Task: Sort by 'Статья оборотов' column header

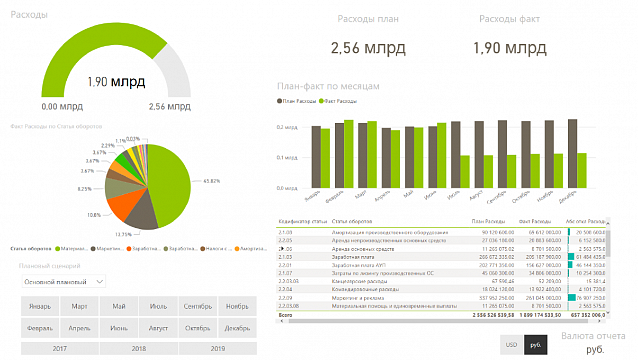Action: (352, 222)
